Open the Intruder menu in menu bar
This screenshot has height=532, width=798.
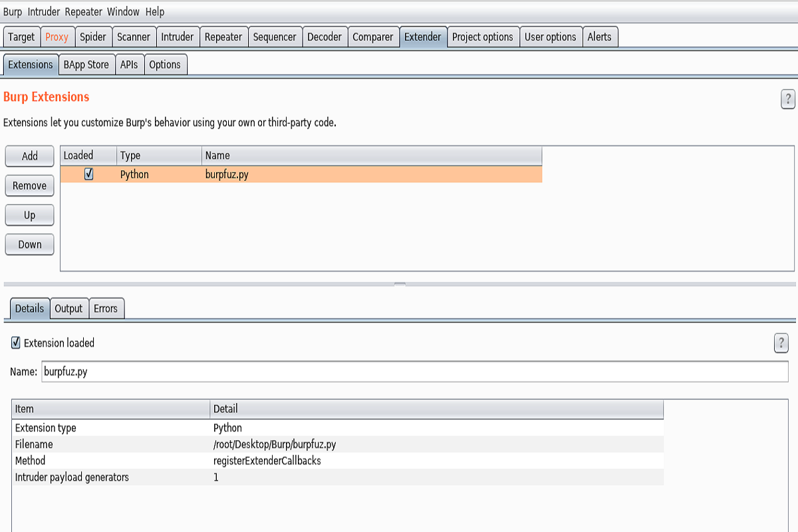pos(45,12)
